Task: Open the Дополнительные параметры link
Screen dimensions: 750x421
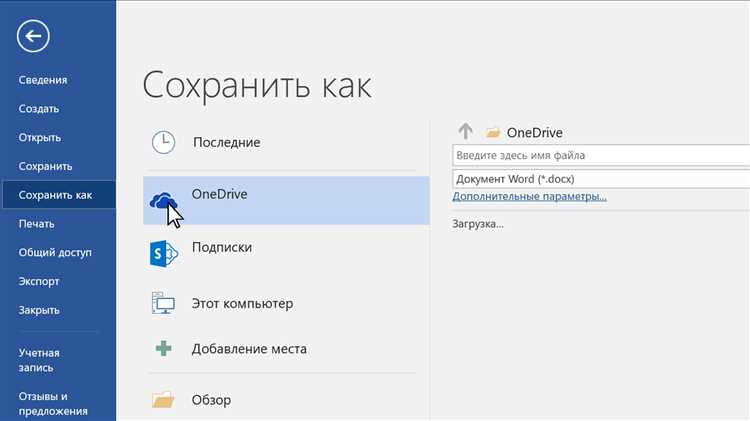Action: tap(529, 196)
